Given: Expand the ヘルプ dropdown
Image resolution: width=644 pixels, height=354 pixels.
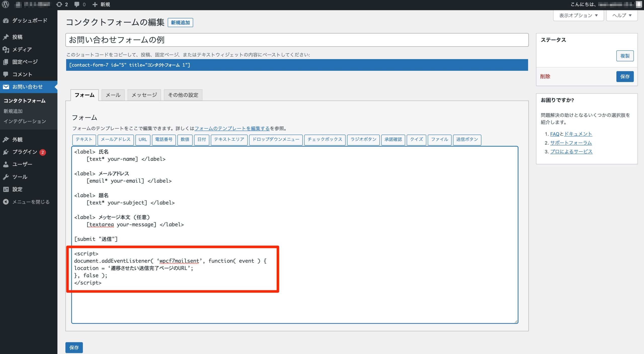Looking at the screenshot, I should pos(621,15).
